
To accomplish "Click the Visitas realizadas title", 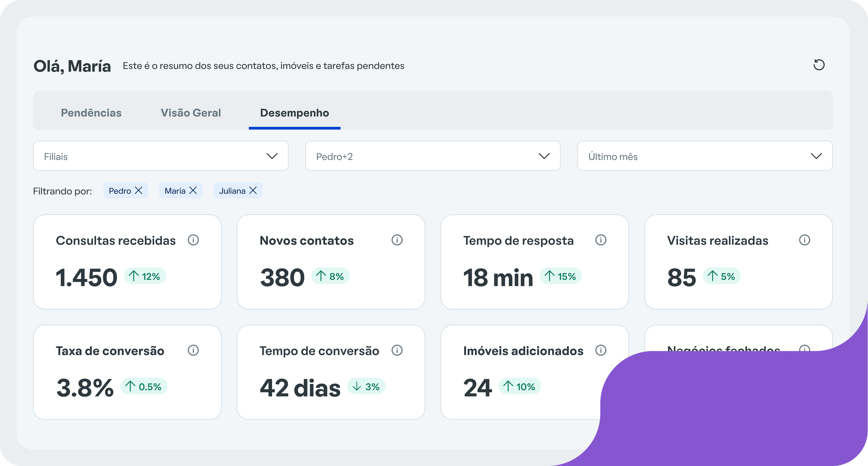I will coord(718,241).
